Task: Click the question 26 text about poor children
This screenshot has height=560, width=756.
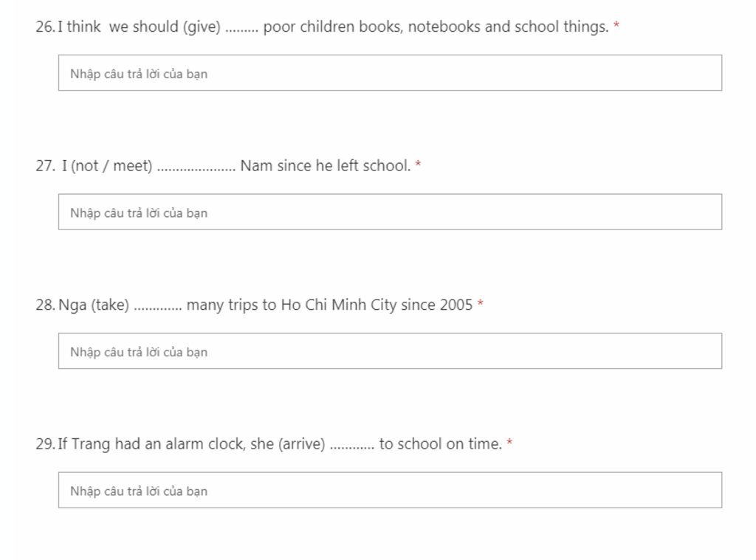Action: point(333,27)
